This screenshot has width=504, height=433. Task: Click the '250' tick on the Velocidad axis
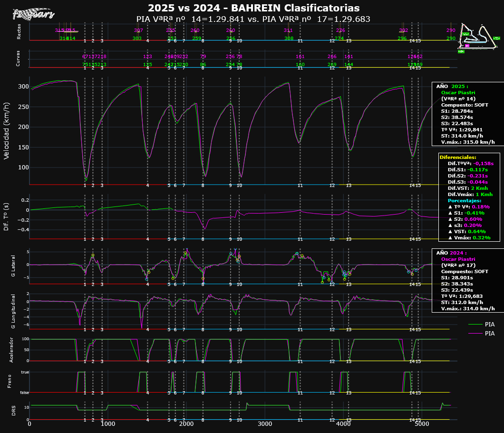tap(23, 107)
